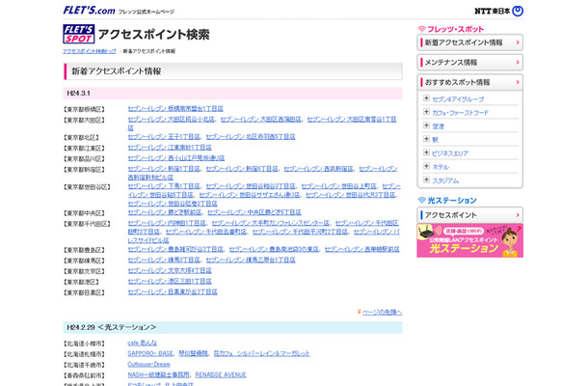
Task: Open the 空港 sidebar link
Action: 438,126
